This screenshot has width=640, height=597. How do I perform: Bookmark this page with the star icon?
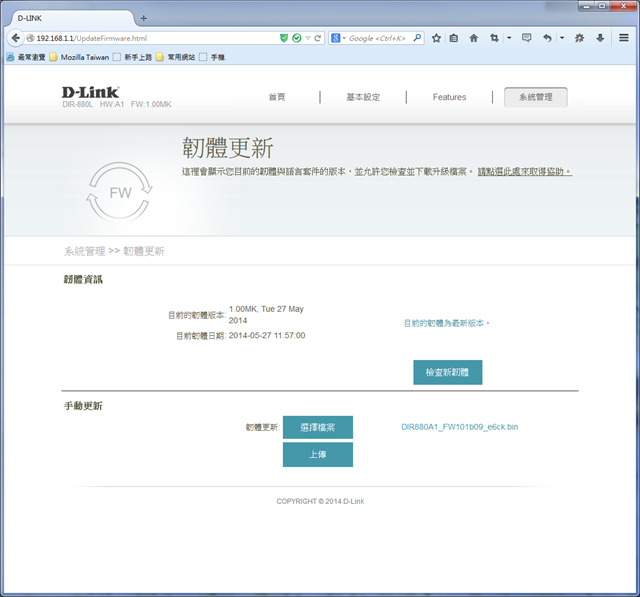coord(436,38)
